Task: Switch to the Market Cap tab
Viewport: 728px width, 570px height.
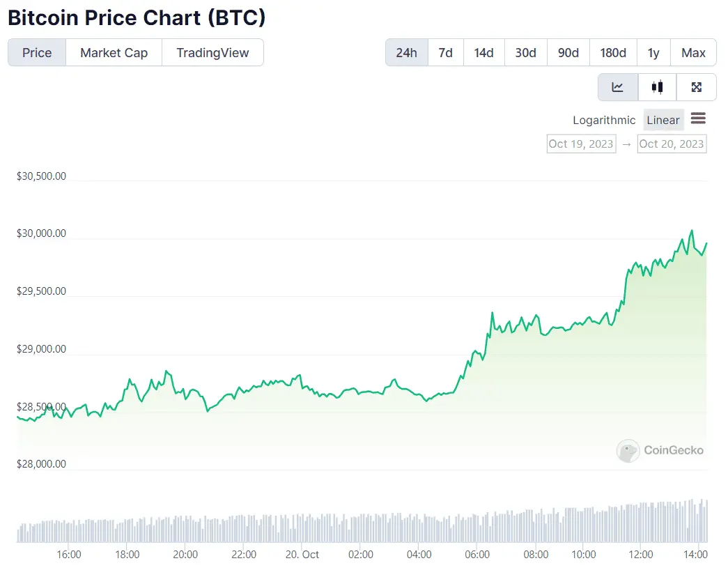Action: [114, 52]
